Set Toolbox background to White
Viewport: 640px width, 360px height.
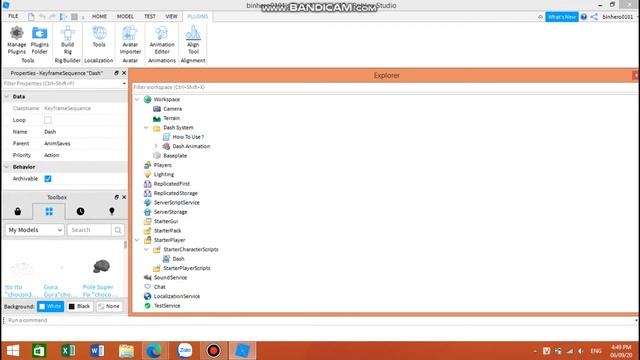[x=50, y=307]
